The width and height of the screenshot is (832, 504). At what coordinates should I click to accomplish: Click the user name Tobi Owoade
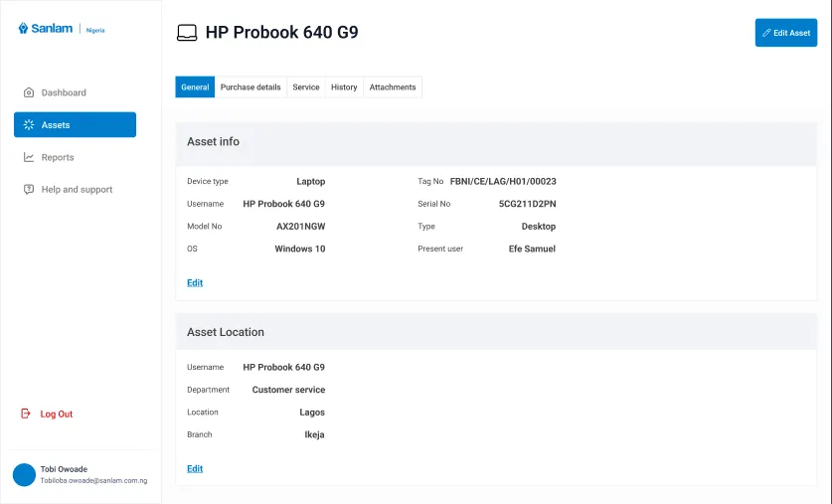[x=64, y=469]
